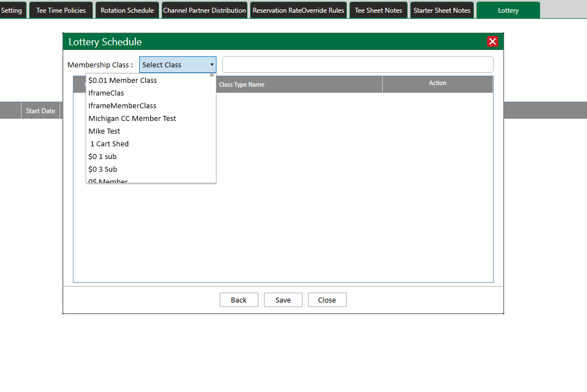Open the Rotation Schedule tab
Image resolution: width=587 pixels, height=392 pixels.
127,10
